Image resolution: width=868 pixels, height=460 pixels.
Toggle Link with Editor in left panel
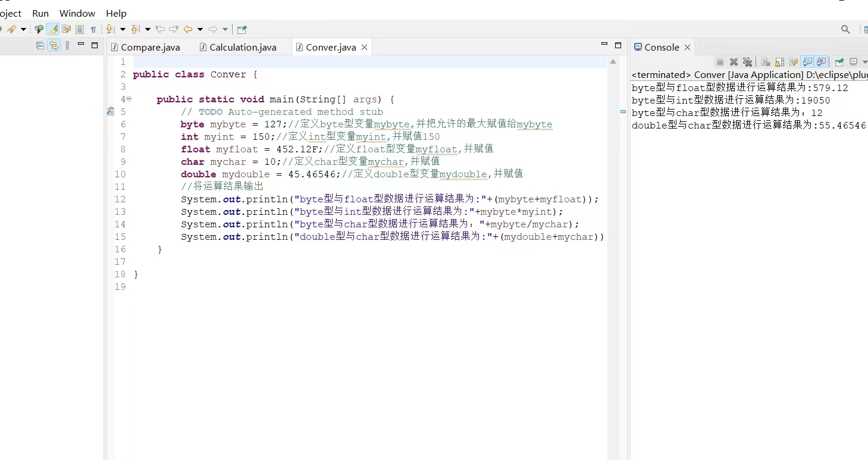54,45
